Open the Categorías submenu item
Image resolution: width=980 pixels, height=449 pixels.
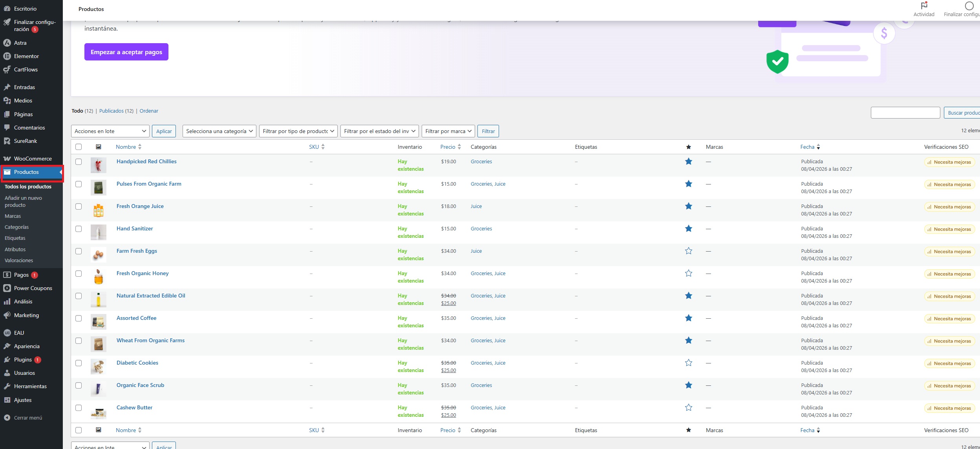pyautogui.click(x=16, y=227)
